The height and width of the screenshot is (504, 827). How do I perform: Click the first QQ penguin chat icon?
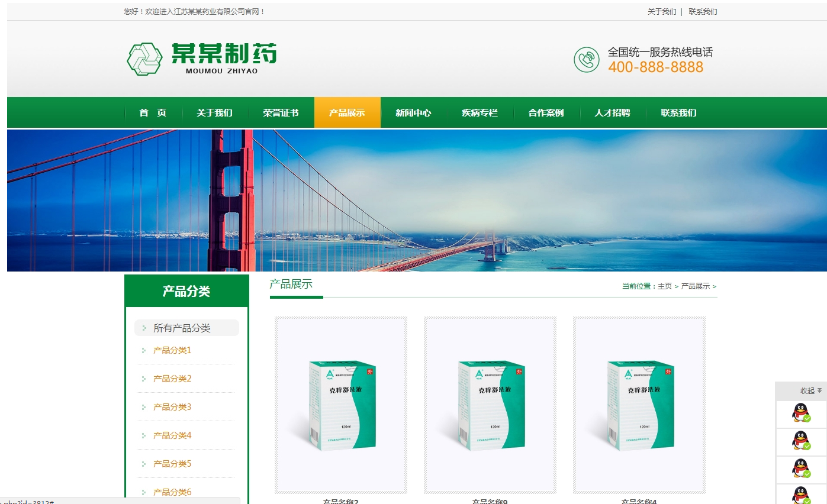click(801, 413)
